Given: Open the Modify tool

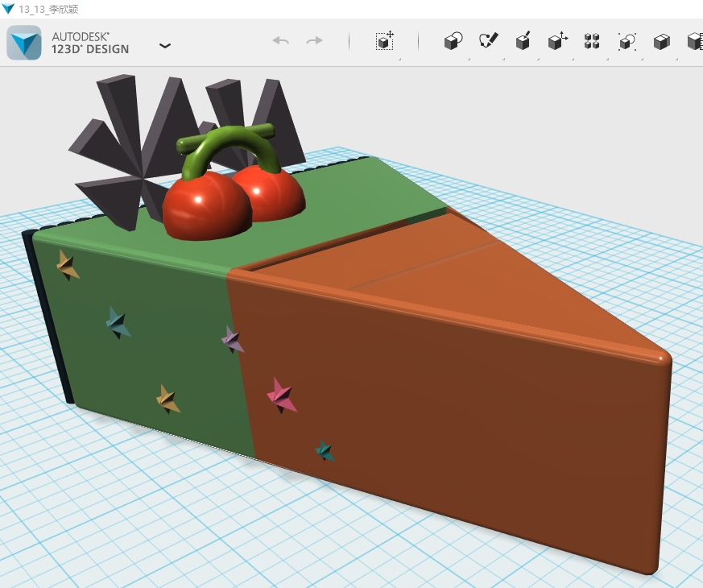Looking at the screenshot, I should coord(558,41).
